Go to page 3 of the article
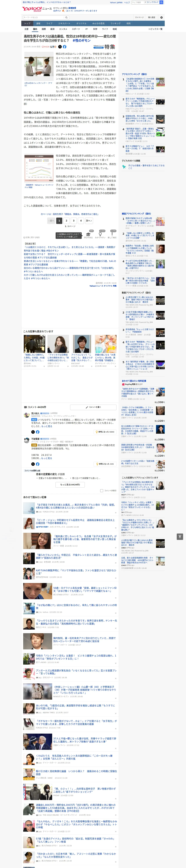This screenshot has width=186, height=868. pos(74,221)
